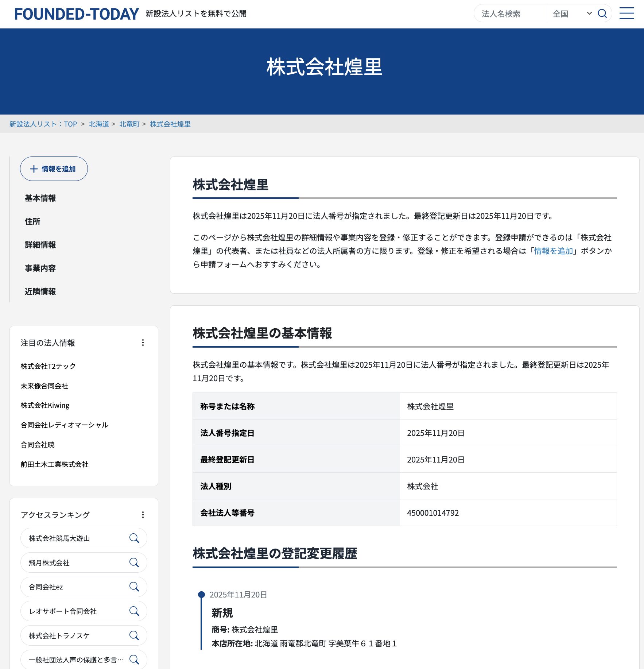The height and width of the screenshot is (669, 644).
Task: Open the 北海道 breadcrumb link
Action: [98, 124]
